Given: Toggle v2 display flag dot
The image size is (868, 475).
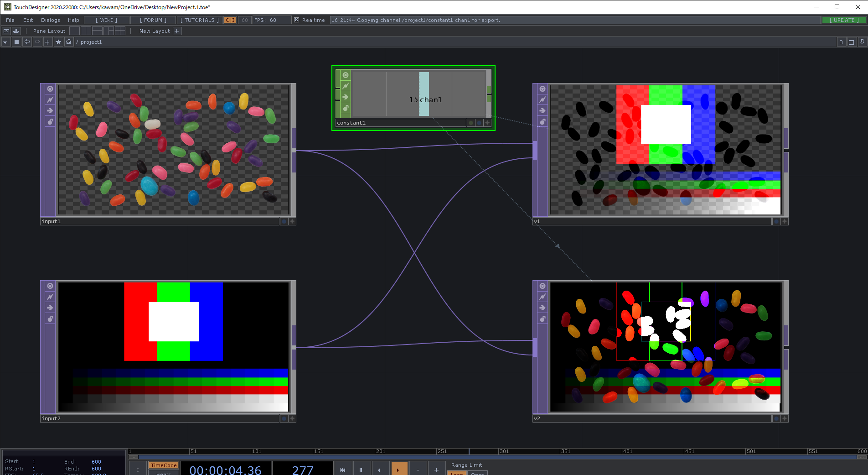Looking at the screenshot, I should 776,418.
